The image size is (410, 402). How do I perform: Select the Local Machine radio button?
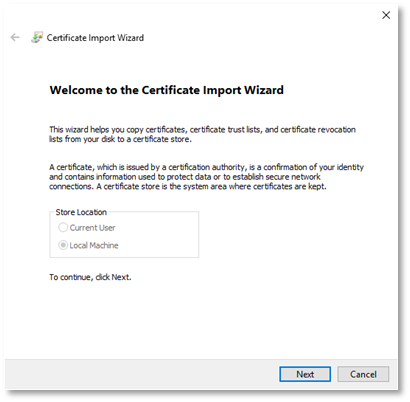pos(63,245)
